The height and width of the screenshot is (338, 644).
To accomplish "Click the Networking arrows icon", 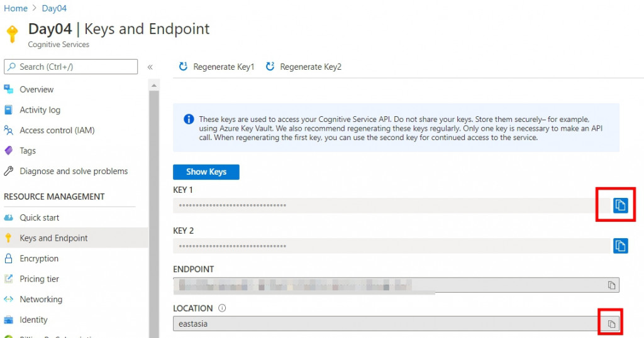I will 8,300.
